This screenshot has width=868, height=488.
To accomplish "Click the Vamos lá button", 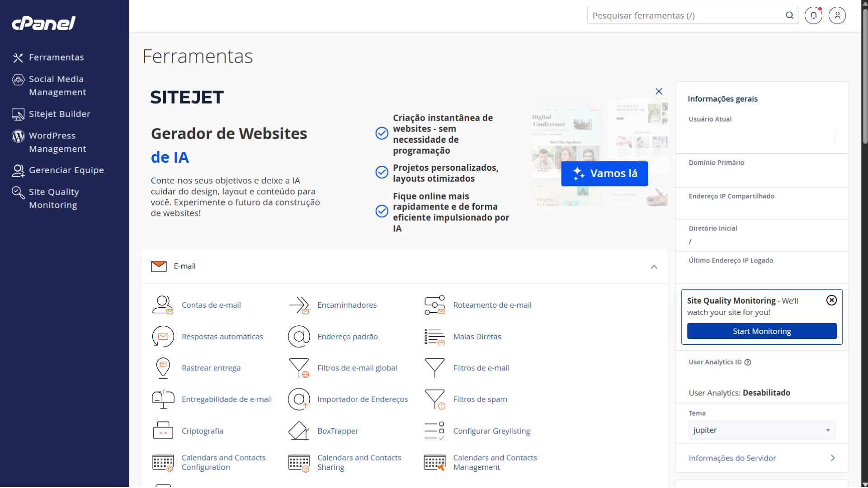I will (x=604, y=174).
